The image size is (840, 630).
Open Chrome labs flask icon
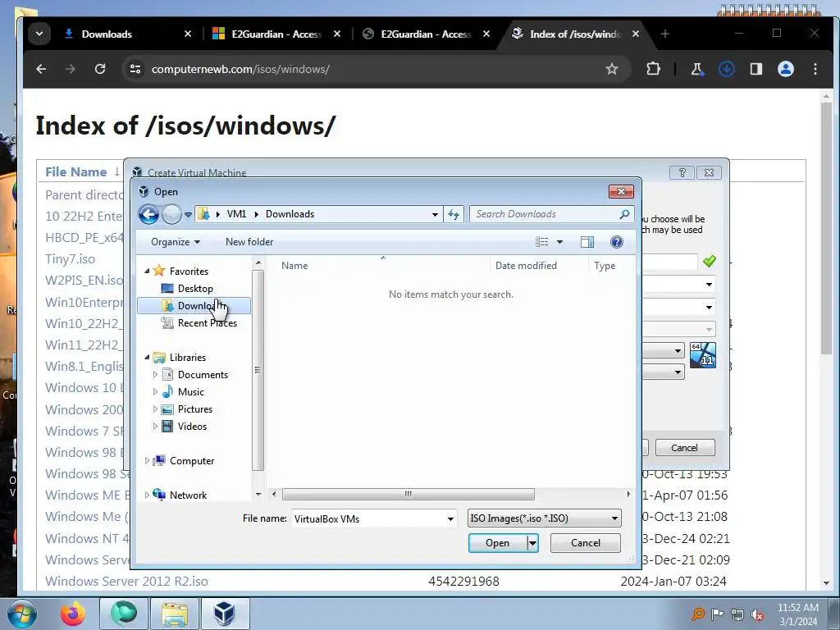697,69
